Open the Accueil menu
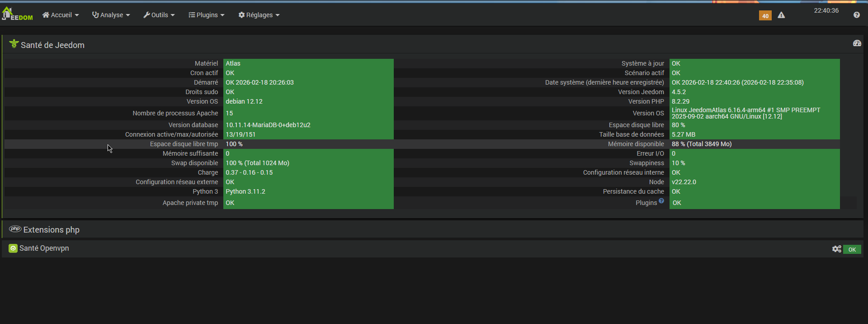868x324 pixels. [x=61, y=15]
